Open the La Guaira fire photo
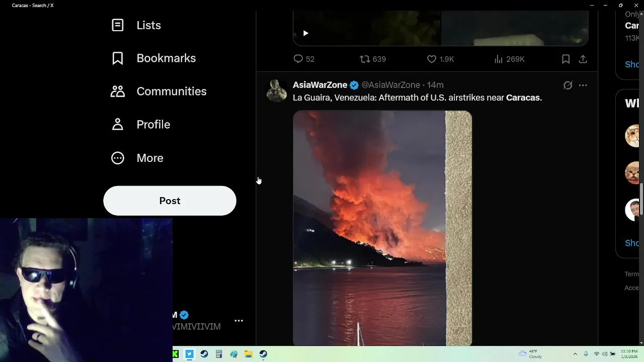Viewport: 644px width, 362px height. click(x=382, y=228)
